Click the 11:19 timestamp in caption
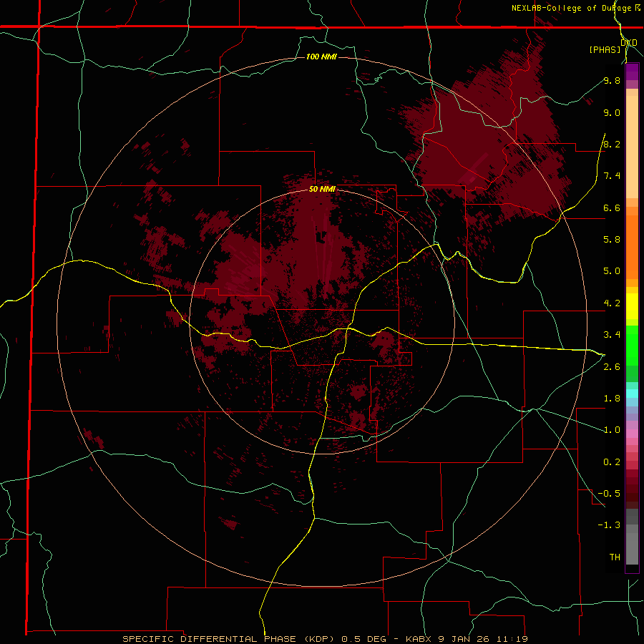 click(x=512, y=639)
